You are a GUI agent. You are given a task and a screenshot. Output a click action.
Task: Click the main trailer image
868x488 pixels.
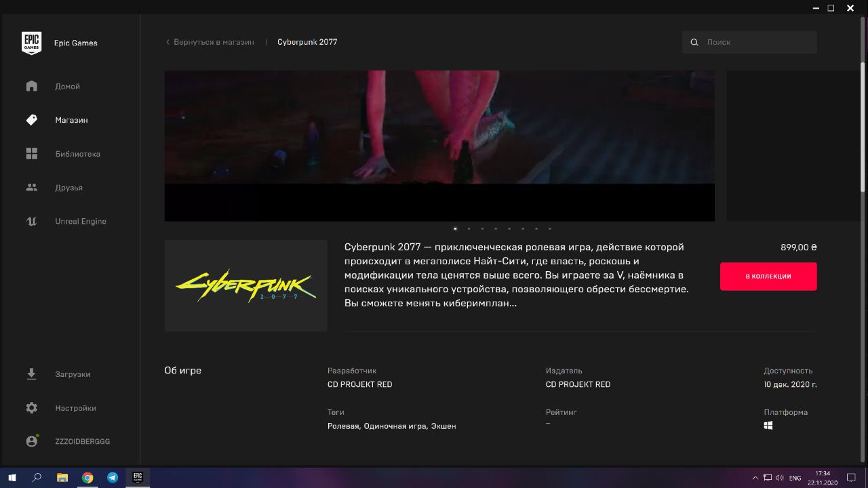click(x=439, y=146)
